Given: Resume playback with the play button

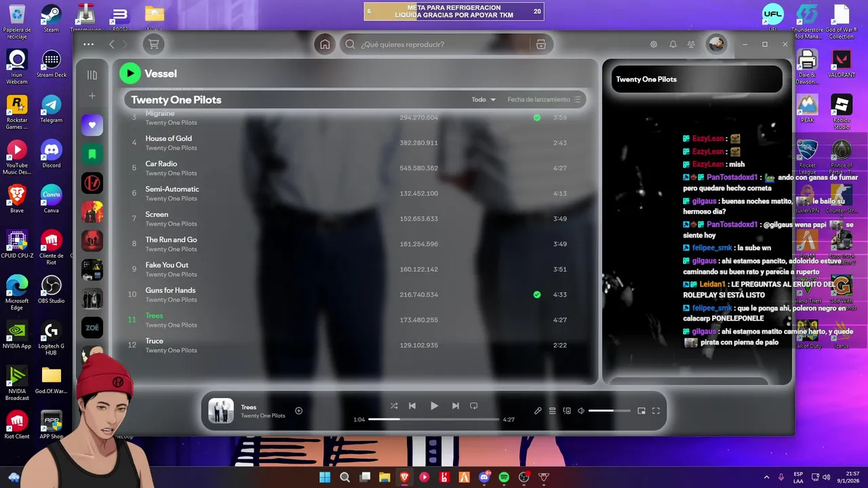Looking at the screenshot, I should click(x=434, y=406).
